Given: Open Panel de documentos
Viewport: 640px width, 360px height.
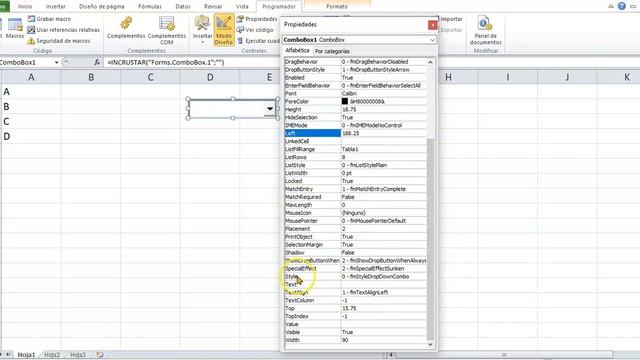Looking at the screenshot, I should [485, 30].
